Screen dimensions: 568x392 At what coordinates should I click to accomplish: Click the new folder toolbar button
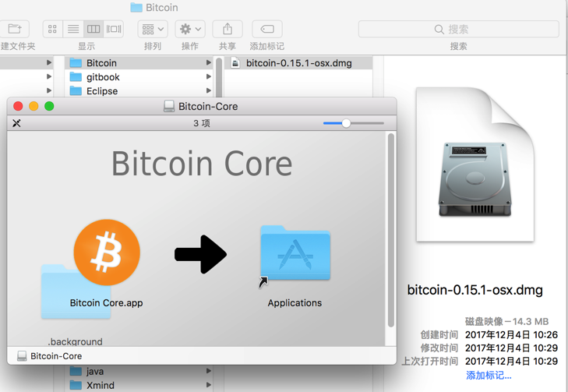point(14,29)
